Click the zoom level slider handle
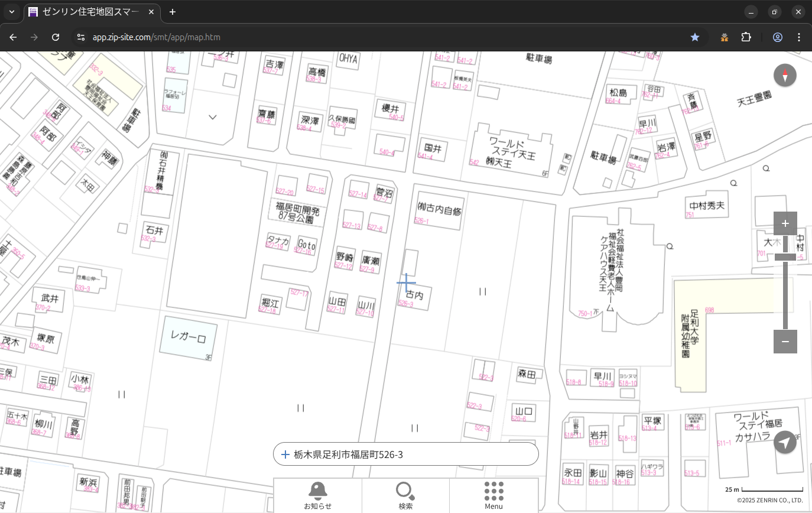The image size is (812, 513). tap(785, 257)
